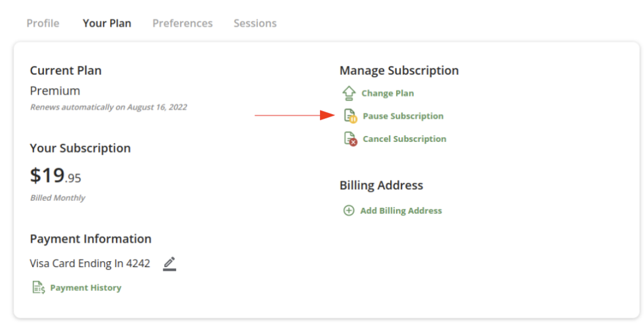The image size is (644, 326).
Task: Select the Cancel Subscription link text
Action: click(404, 139)
